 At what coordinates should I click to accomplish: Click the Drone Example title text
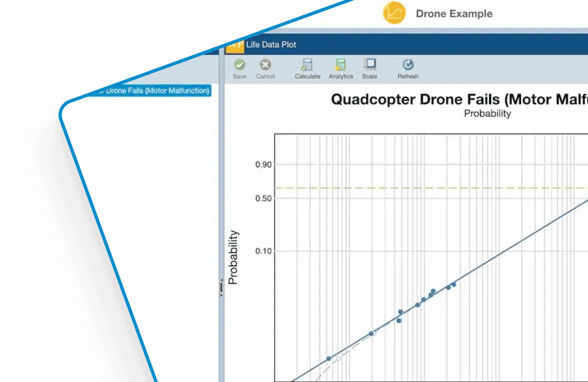point(454,14)
